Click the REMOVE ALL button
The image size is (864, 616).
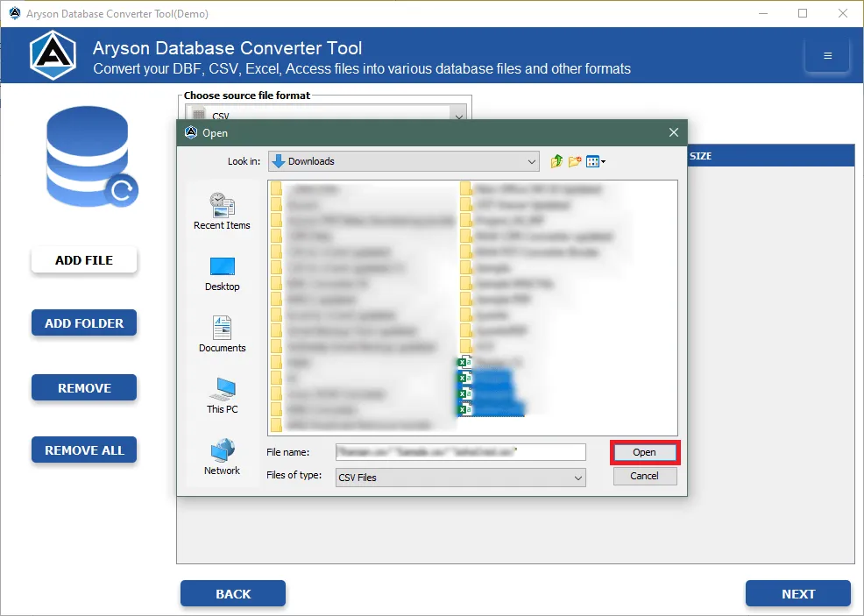pos(84,450)
